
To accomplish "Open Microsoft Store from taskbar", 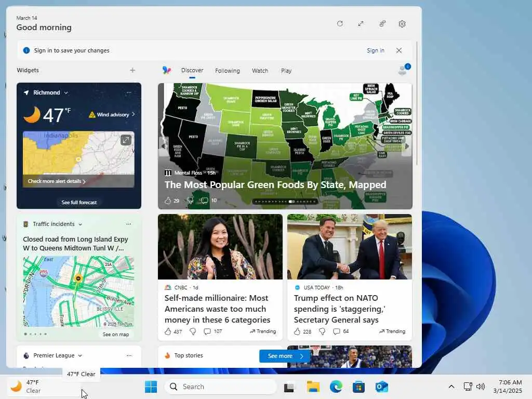I will pos(358,387).
